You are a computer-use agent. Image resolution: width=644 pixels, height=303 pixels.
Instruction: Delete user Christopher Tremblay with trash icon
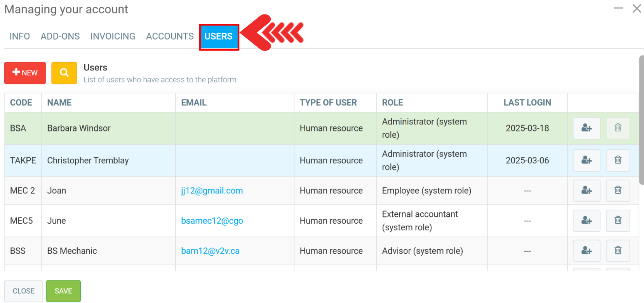618,160
